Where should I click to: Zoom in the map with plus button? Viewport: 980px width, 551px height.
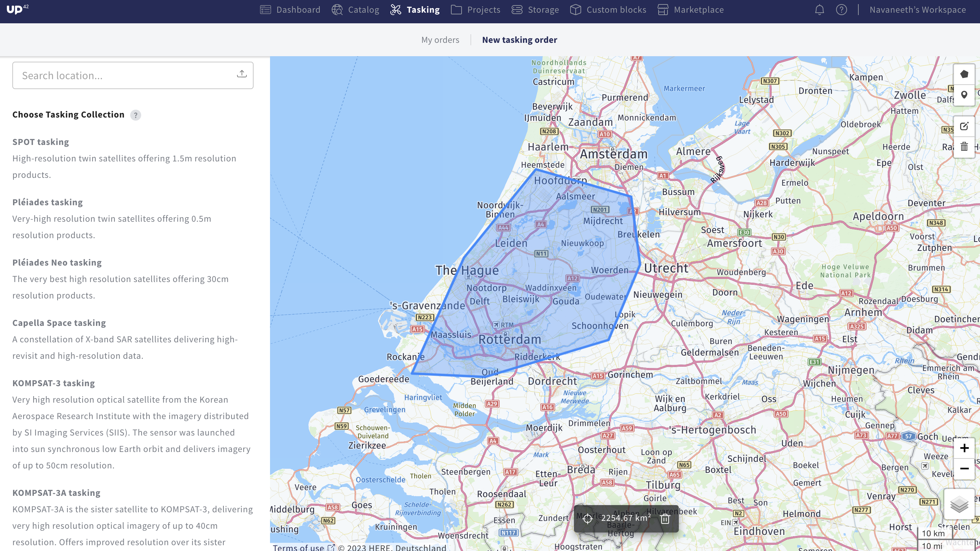[x=964, y=448]
